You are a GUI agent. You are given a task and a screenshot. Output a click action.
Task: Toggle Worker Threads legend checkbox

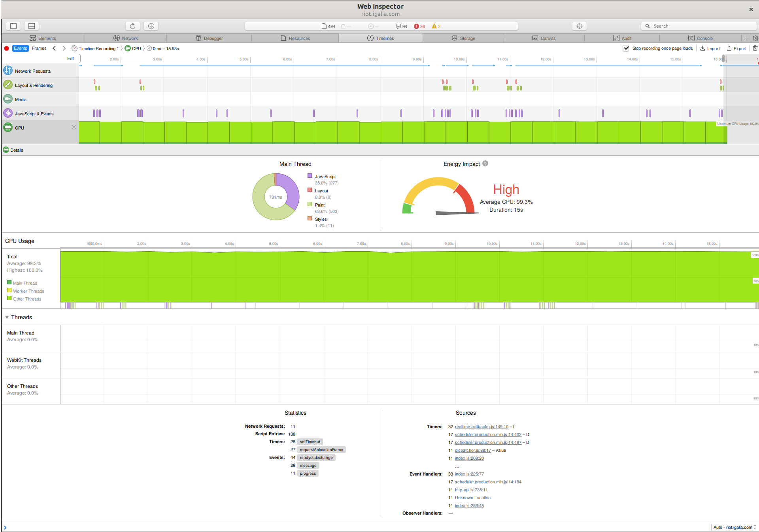tap(9, 290)
